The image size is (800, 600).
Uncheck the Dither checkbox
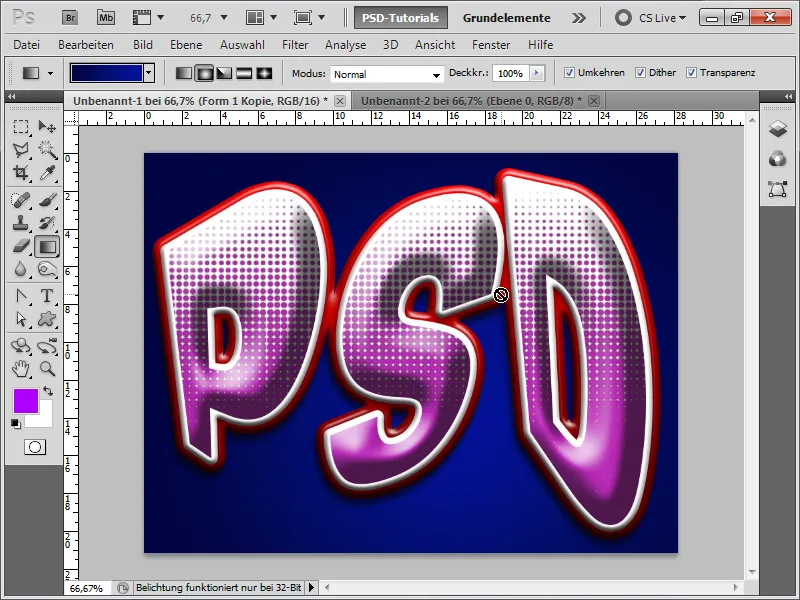(640, 73)
